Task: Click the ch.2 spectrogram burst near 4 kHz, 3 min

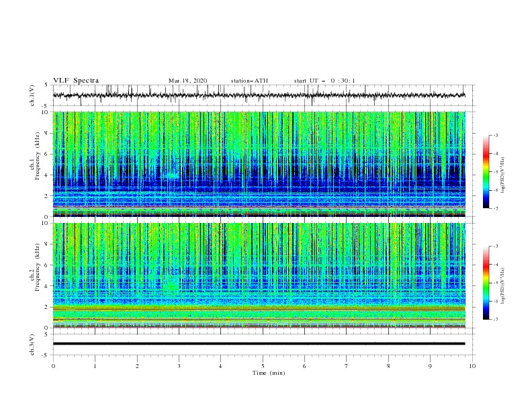Action: (x=172, y=285)
